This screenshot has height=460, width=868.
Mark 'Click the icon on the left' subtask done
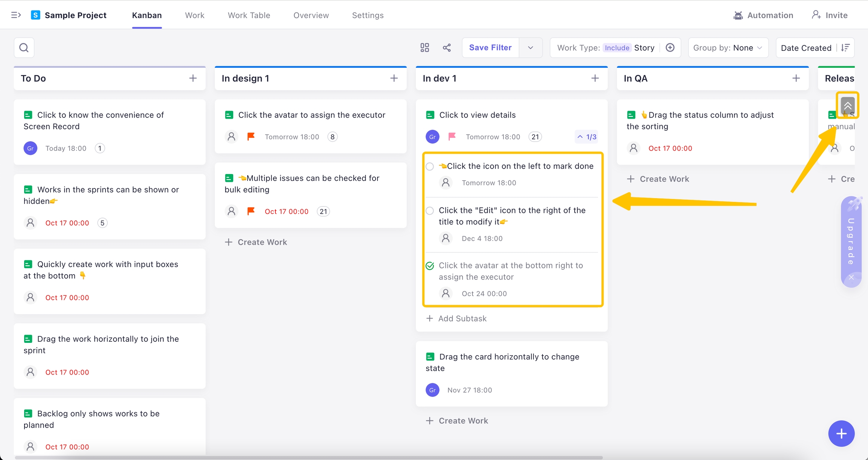430,167
